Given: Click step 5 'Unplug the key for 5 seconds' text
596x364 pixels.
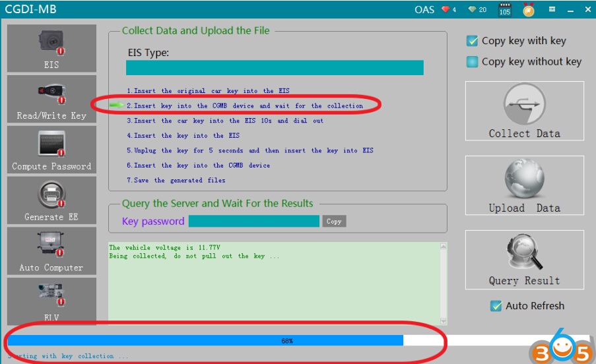Looking at the screenshot, I should [250, 150].
